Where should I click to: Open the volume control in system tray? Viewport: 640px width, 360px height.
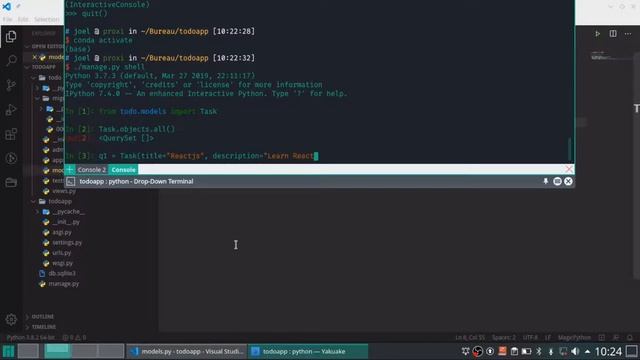click(575, 351)
